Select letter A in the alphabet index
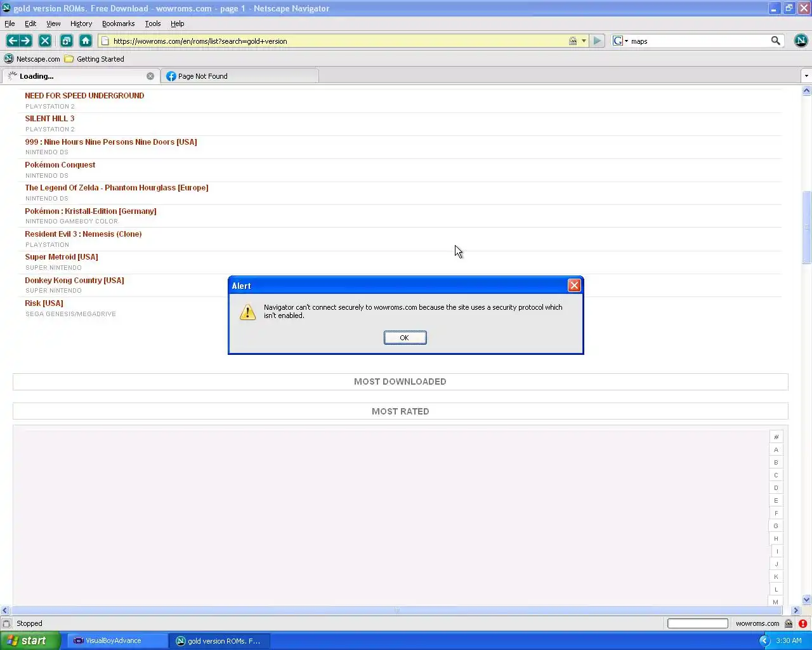 pos(776,449)
